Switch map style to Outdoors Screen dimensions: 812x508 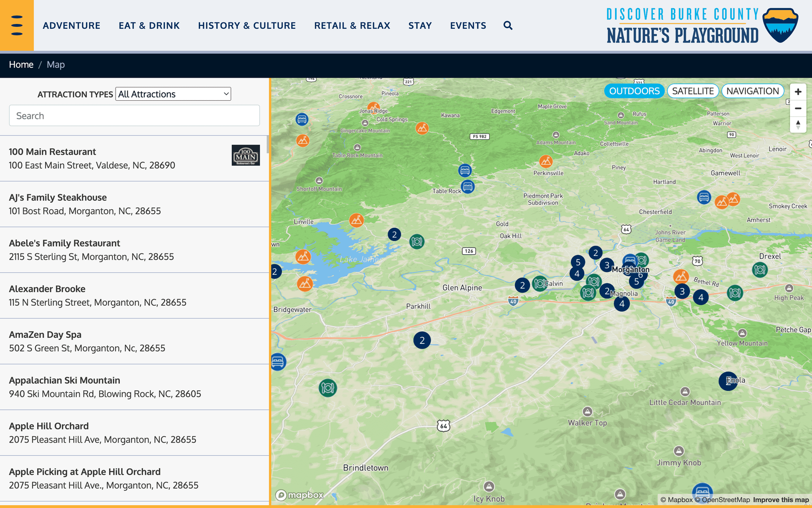(x=634, y=91)
